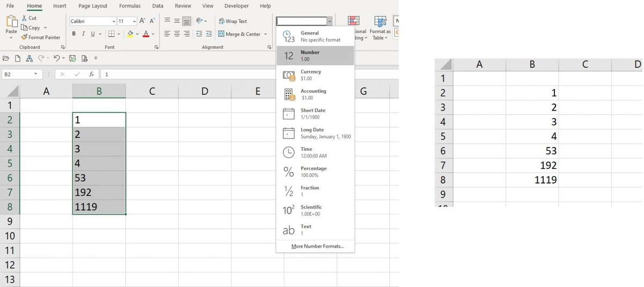Viewport: 644px width, 287px height.
Task: Switch to the Data tab
Action: 158,6
